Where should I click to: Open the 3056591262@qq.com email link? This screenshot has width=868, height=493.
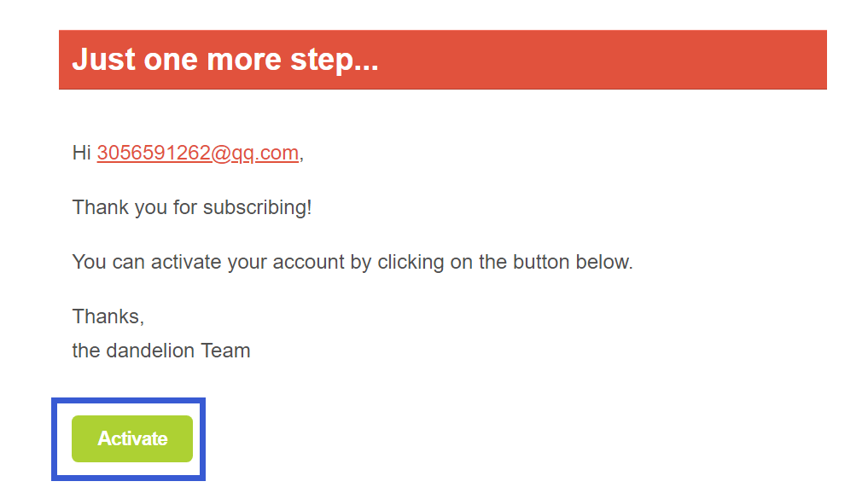197,154
